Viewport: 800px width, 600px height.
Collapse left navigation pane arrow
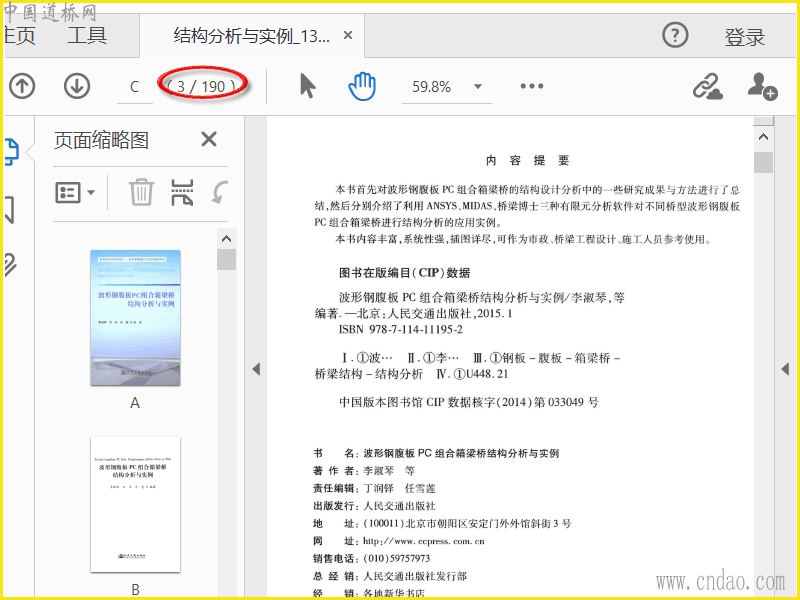point(256,369)
